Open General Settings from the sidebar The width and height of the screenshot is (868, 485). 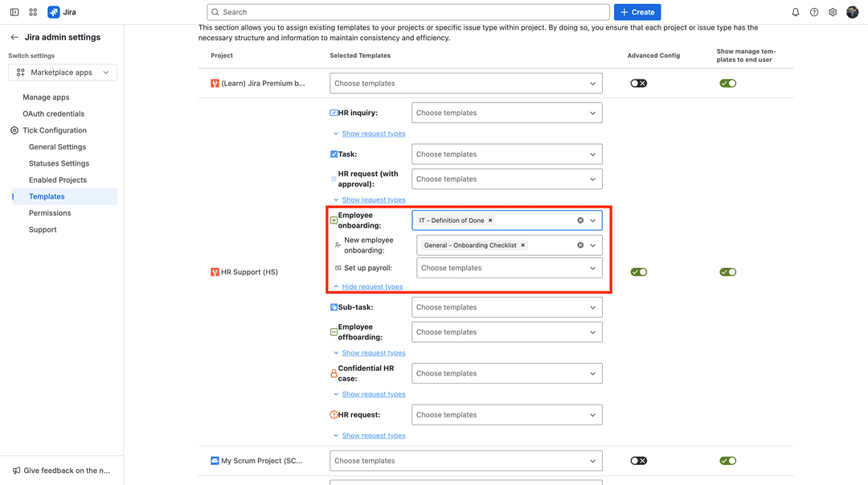(x=57, y=146)
